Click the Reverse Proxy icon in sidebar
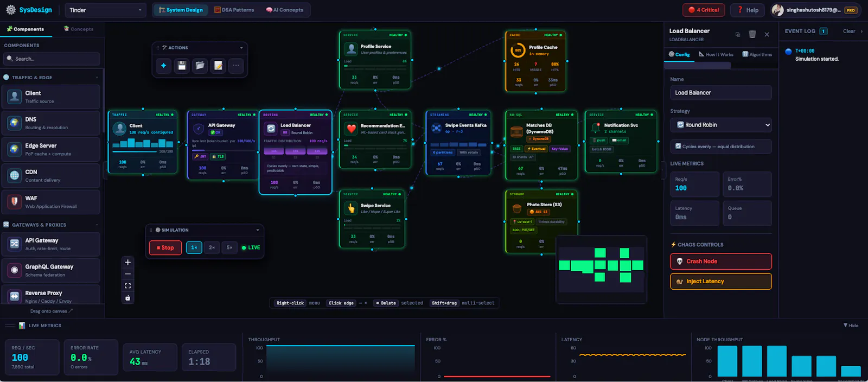The width and height of the screenshot is (868, 382). click(x=15, y=296)
